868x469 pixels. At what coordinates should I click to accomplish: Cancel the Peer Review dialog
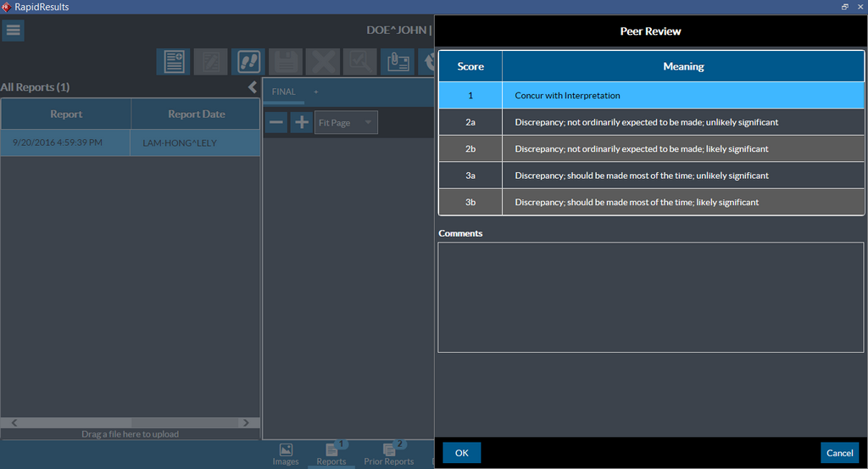[x=839, y=453]
